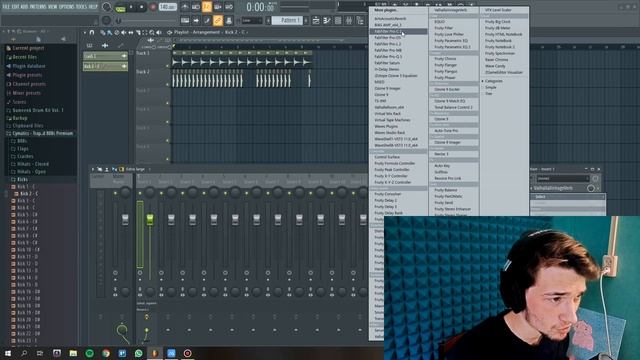Toggle the orange highlighted countdown button
640x360 pixels.
click(x=207, y=7)
